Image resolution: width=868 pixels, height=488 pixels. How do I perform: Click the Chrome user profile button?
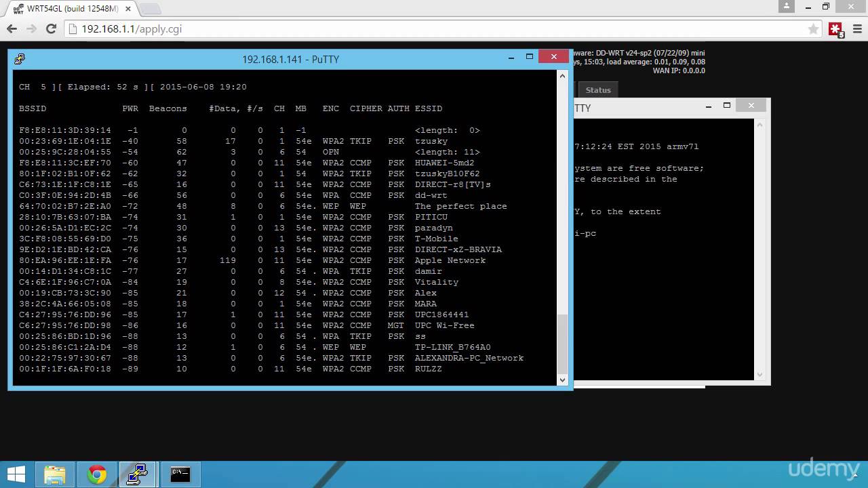tap(787, 6)
